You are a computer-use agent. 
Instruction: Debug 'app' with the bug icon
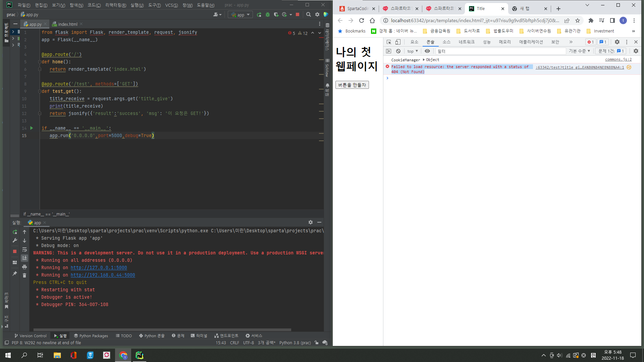pos(268,15)
